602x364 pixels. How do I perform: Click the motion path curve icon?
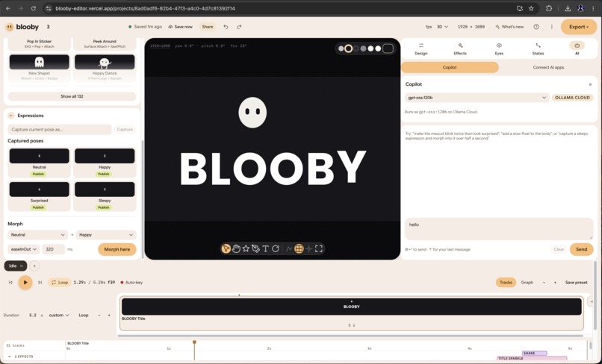point(289,248)
